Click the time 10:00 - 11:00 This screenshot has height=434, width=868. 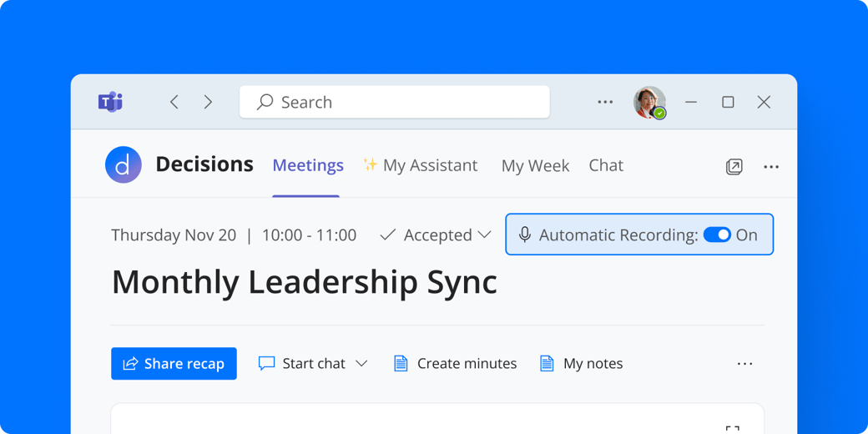(309, 235)
